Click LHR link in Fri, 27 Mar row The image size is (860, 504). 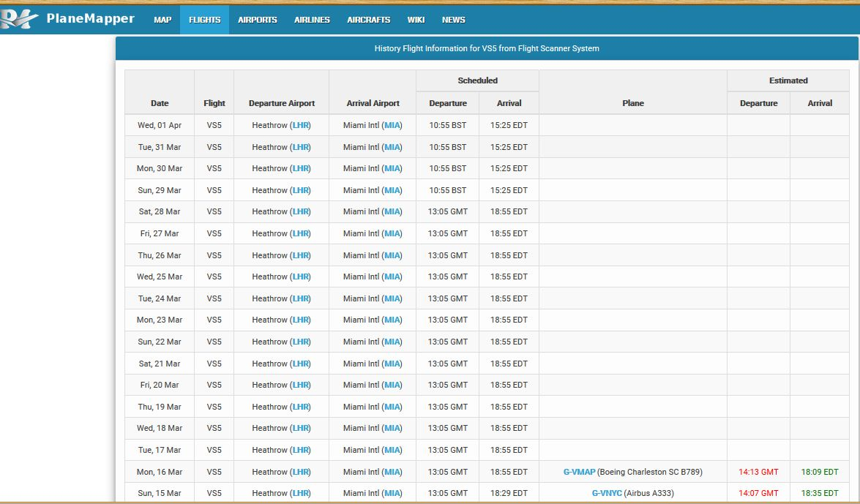(301, 233)
